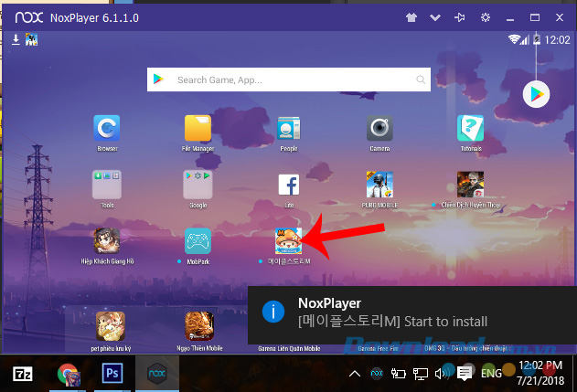The image size is (577, 392).
Task: Click the Play Store logo in search bar
Action: tap(158, 79)
